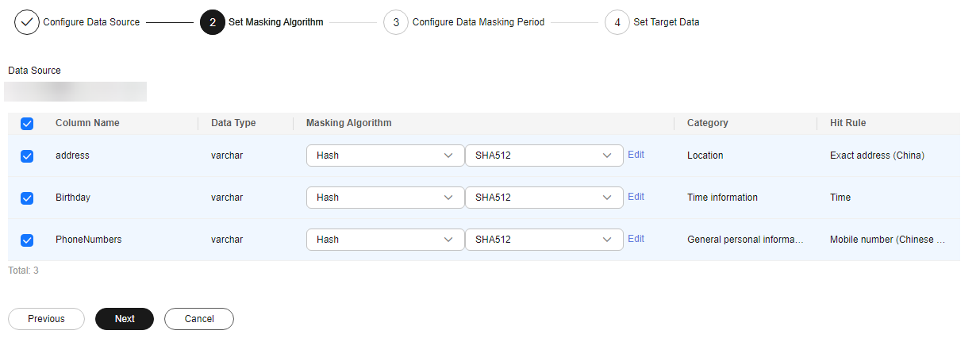Uncheck the Birthday column checkbox
The image size is (980, 338).
[x=27, y=198]
